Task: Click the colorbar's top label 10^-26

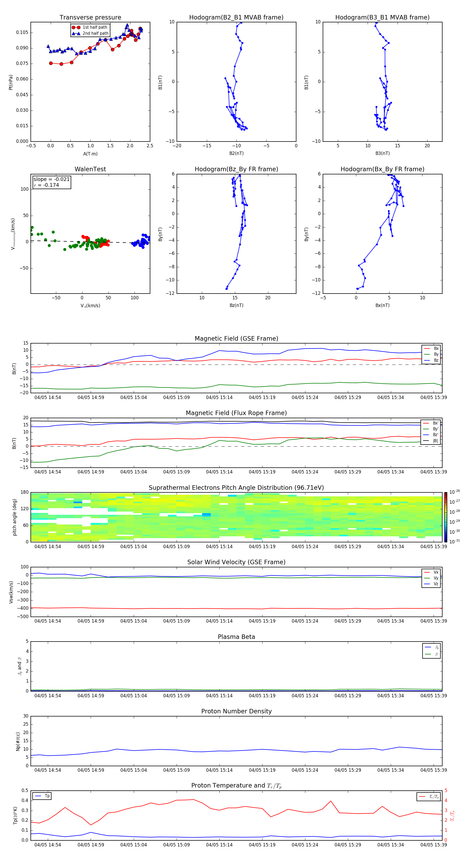Action: point(455,492)
